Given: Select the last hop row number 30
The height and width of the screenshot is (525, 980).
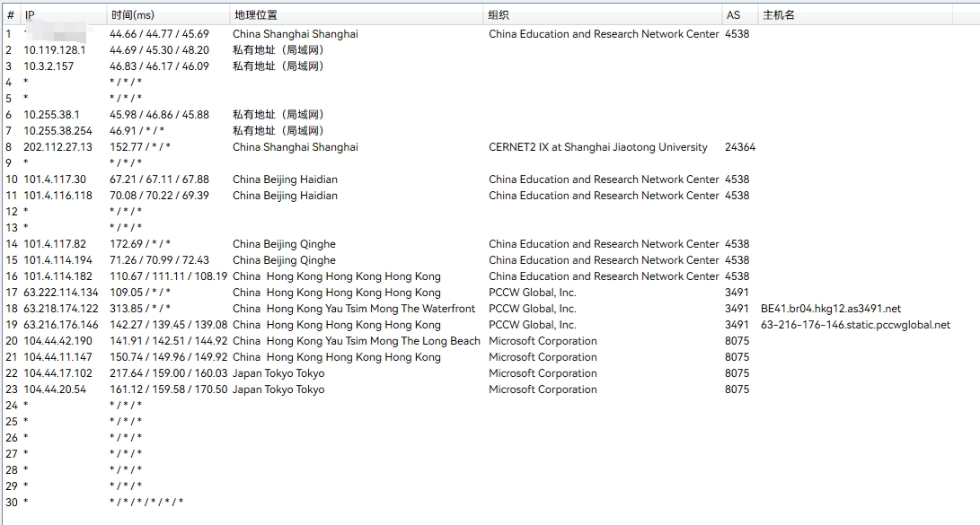Looking at the screenshot, I should tap(11, 503).
